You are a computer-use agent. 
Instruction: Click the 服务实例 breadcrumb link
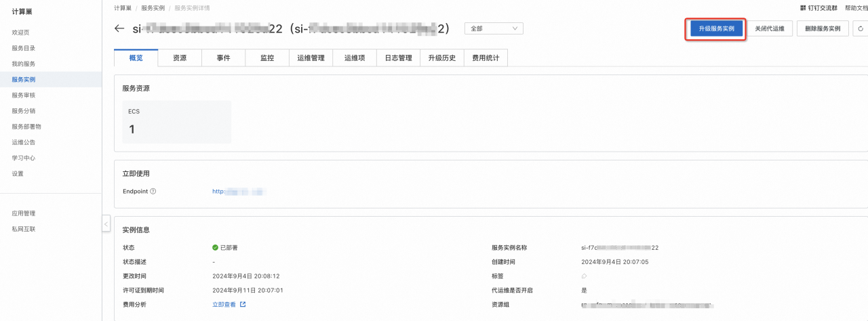(x=153, y=8)
